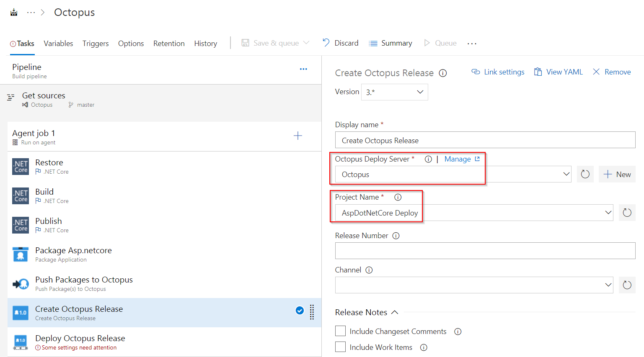View the History tab
The height and width of the screenshot is (357, 644).
pos(205,44)
